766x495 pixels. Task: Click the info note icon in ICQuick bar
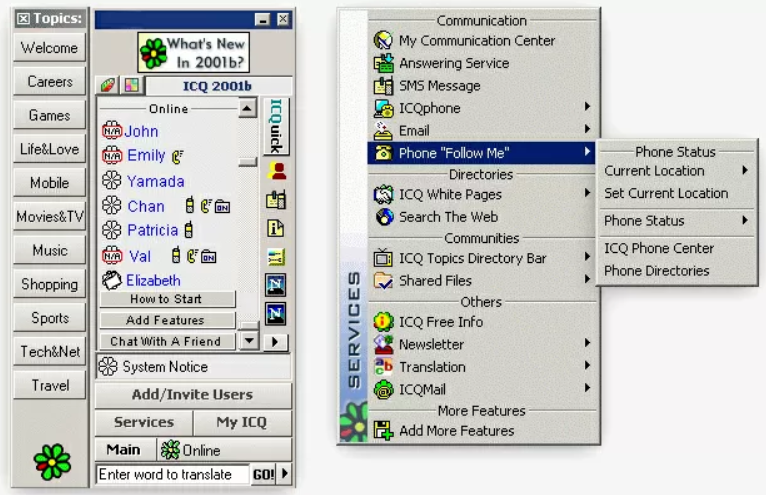coord(276,228)
